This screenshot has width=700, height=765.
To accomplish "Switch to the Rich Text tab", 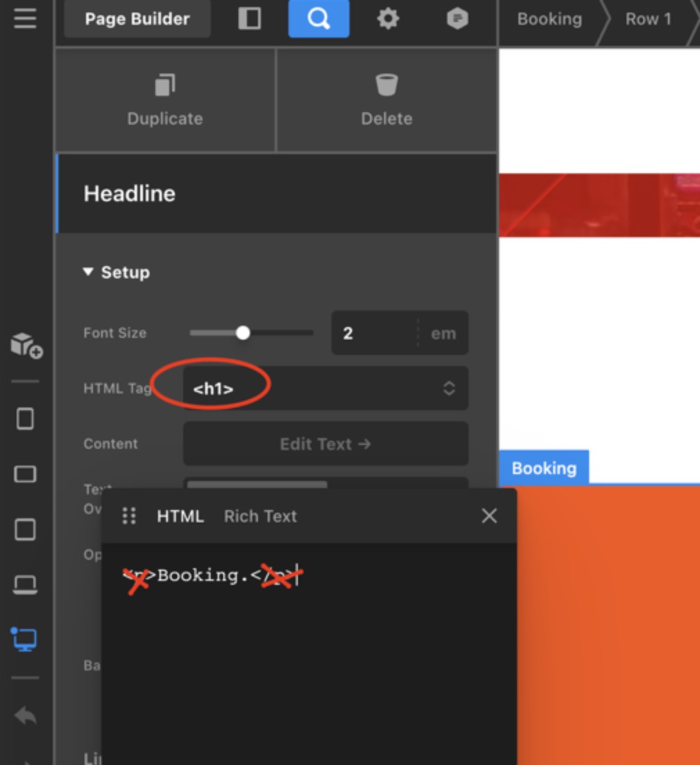I will pos(260,516).
